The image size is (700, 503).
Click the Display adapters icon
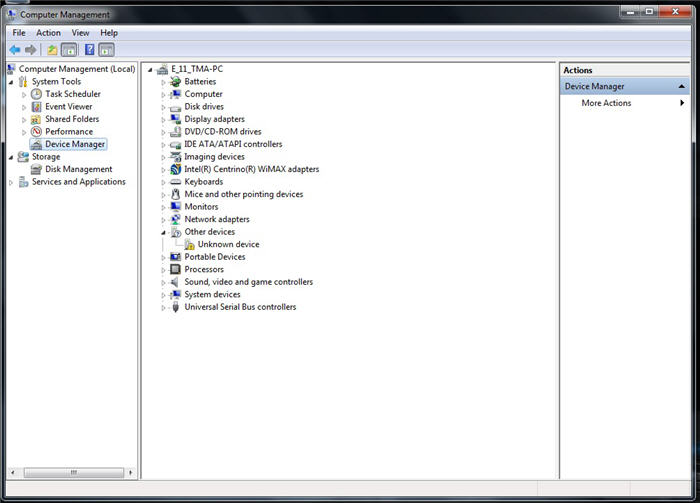[x=176, y=119]
